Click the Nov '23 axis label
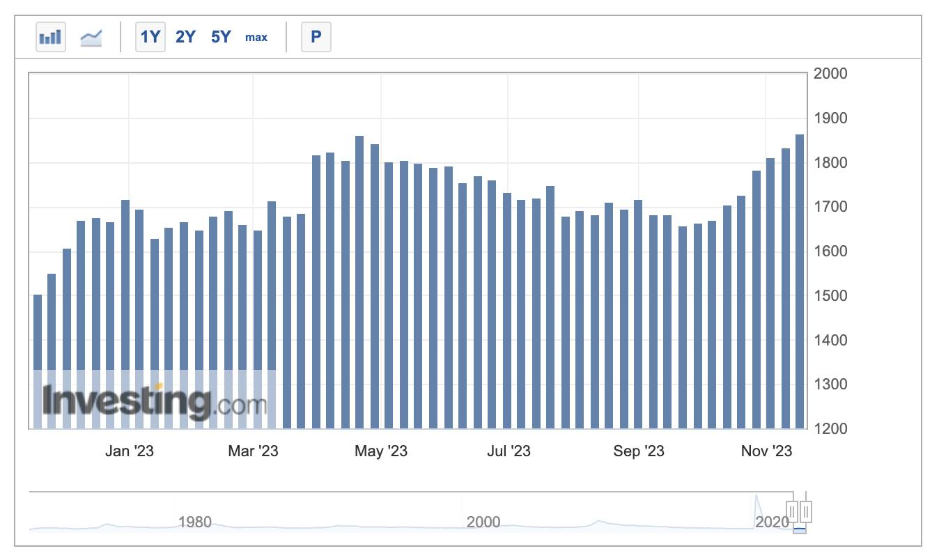 coord(766,451)
